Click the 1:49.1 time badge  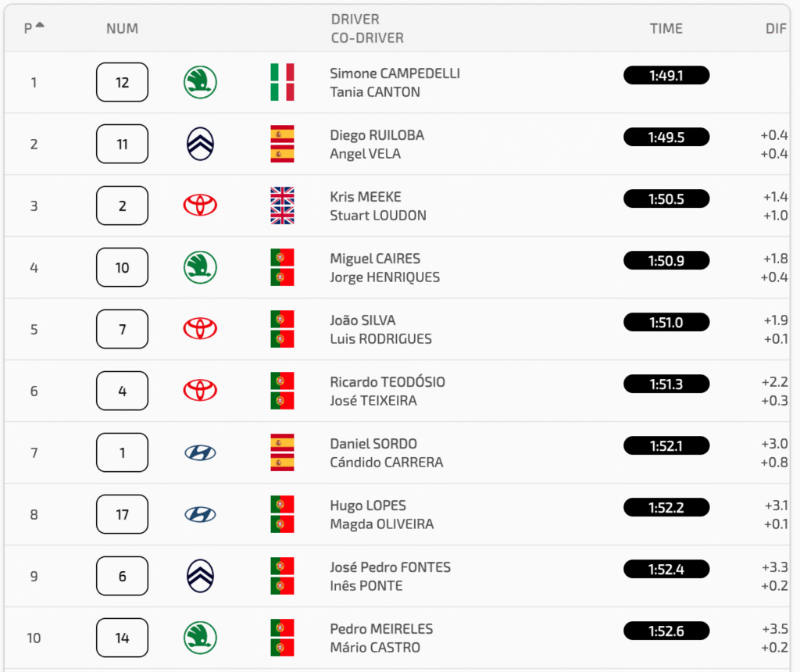(666, 75)
